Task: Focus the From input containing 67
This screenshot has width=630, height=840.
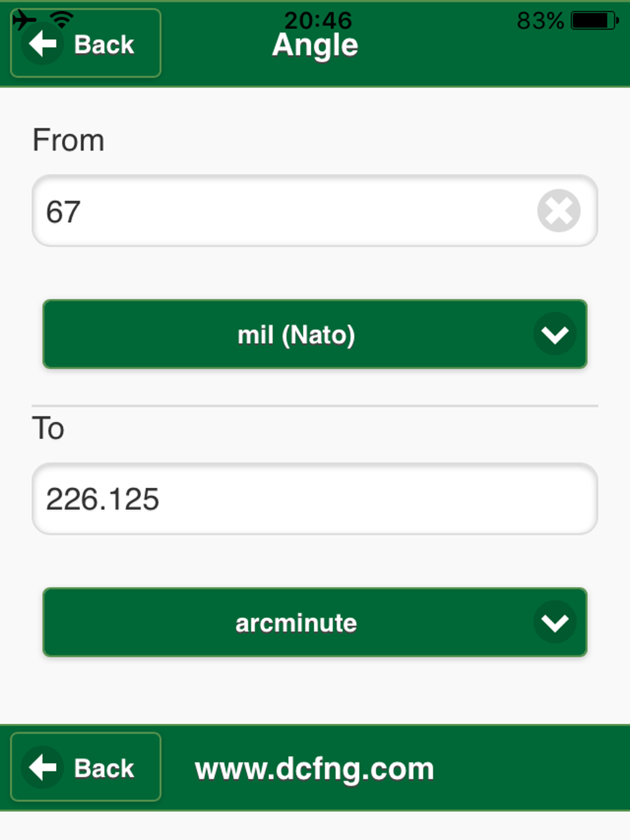Action: pyautogui.click(x=315, y=210)
